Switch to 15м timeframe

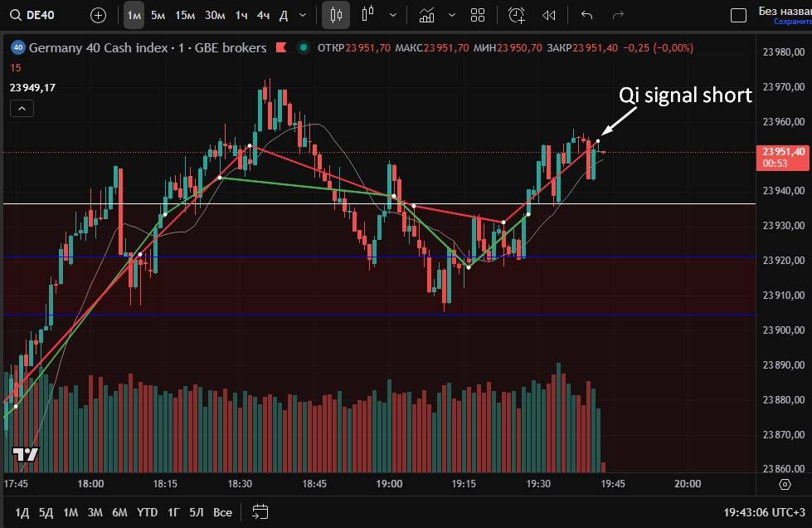pyautogui.click(x=185, y=15)
